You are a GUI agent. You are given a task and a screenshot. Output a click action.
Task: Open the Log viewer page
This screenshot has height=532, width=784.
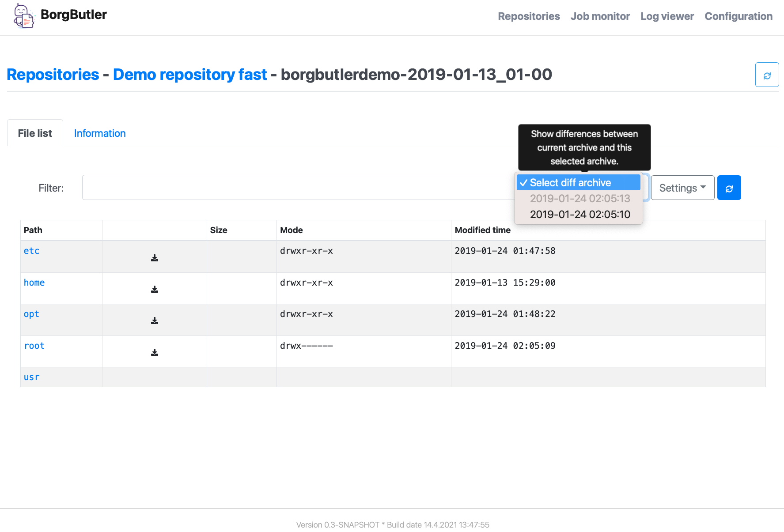click(667, 16)
